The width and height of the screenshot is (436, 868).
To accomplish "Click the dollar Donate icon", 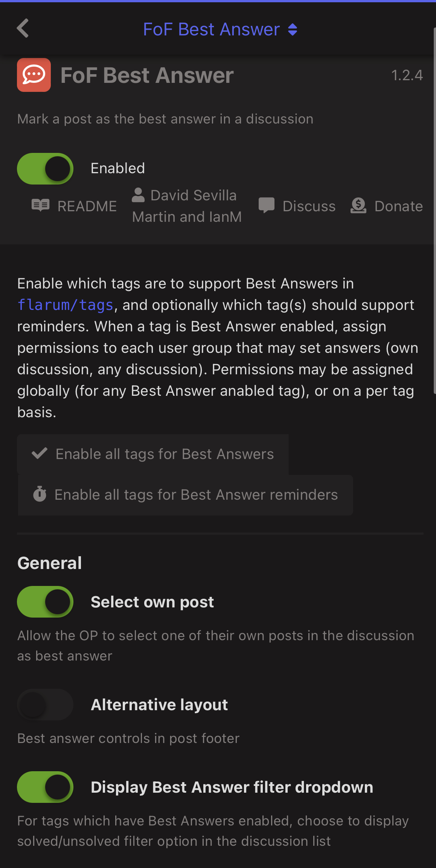I will point(358,206).
